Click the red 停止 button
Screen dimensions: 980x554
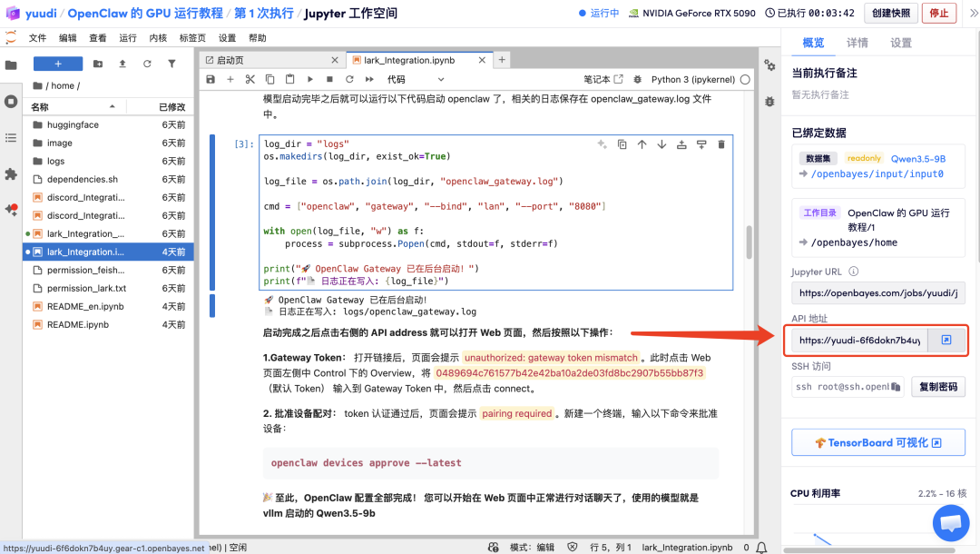pos(939,13)
